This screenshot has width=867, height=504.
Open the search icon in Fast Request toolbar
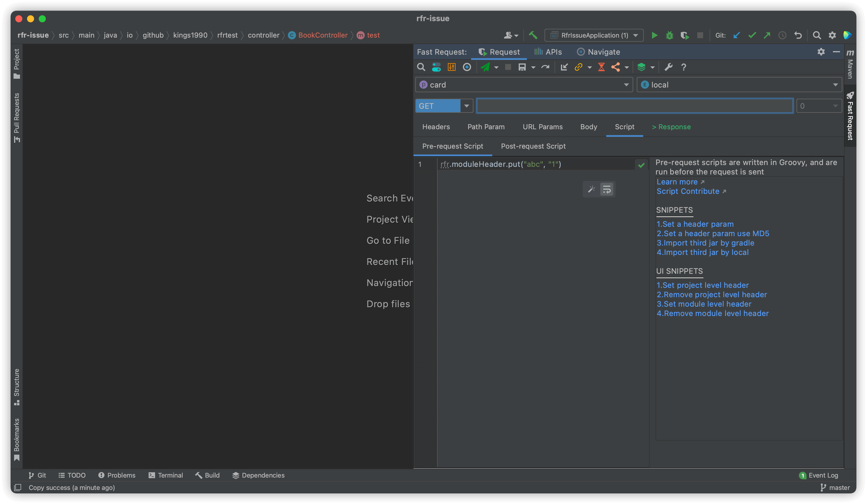coord(421,67)
